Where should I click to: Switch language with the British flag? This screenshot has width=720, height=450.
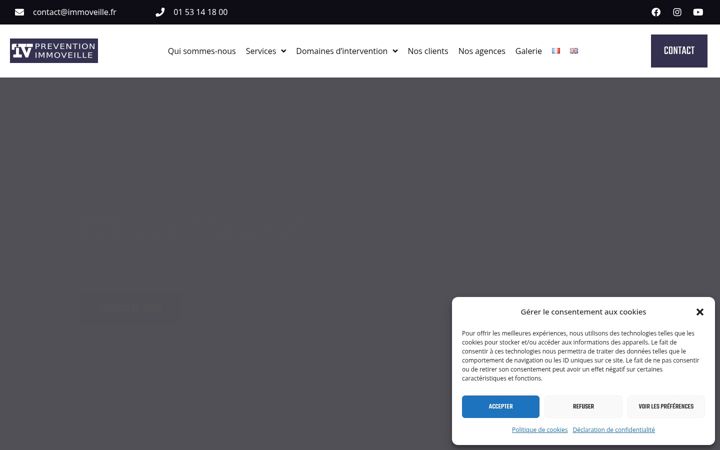click(x=574, y=51)
